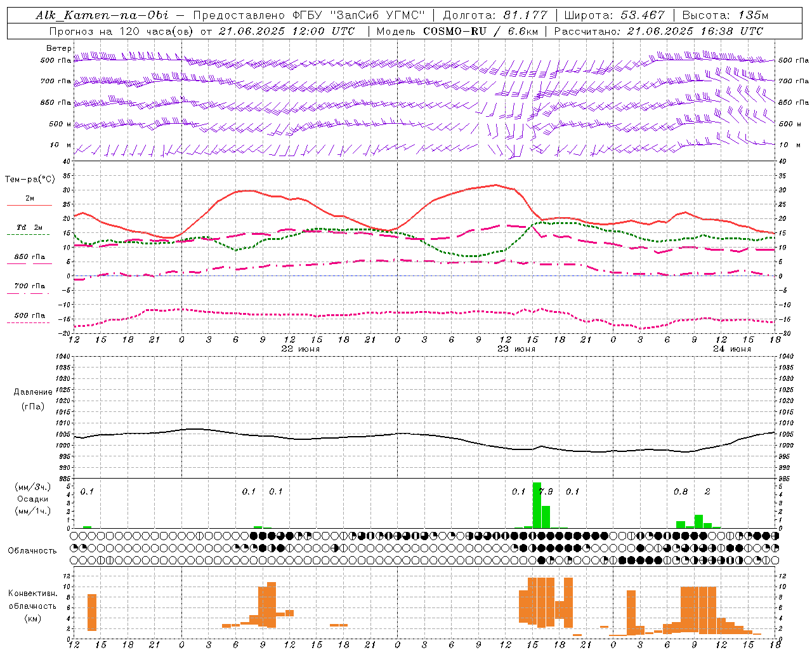Click the red line sample under "2м" legend
Viewport: 812px width, 650px height.
tap(29, 206)
